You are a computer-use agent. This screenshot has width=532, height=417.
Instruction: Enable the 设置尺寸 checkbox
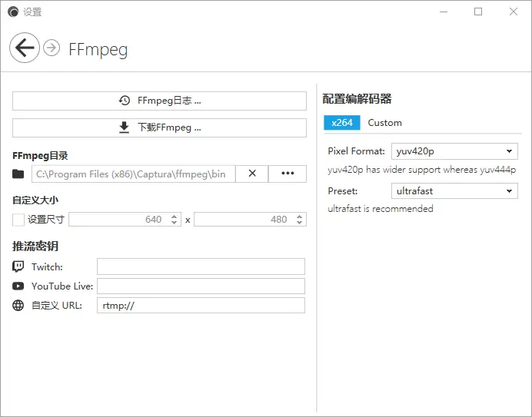(18, 220)
